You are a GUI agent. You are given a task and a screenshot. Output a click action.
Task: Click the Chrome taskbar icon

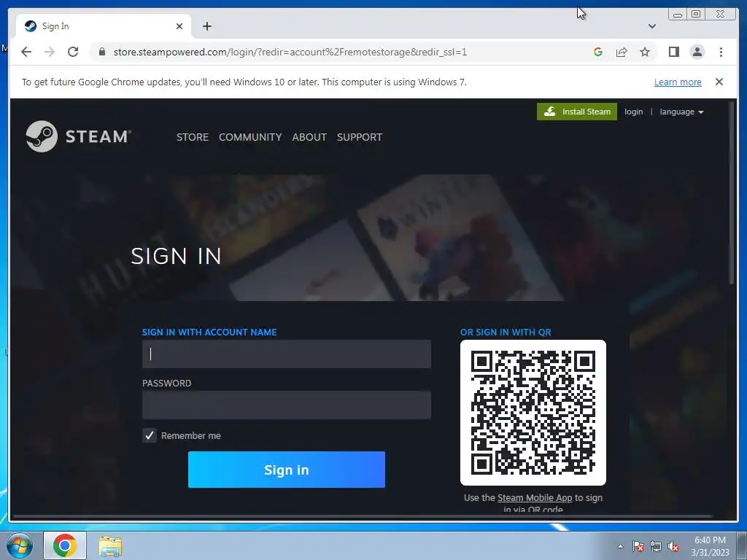(65, 545)
